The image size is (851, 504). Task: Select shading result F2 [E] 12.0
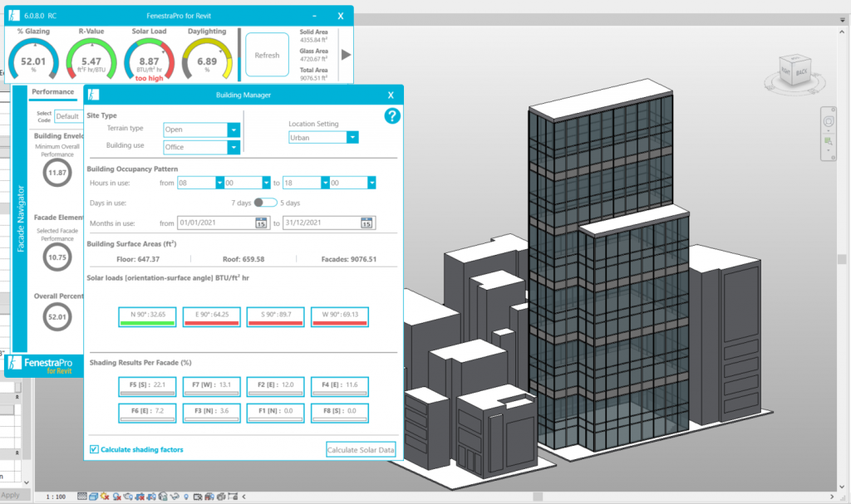276,386
